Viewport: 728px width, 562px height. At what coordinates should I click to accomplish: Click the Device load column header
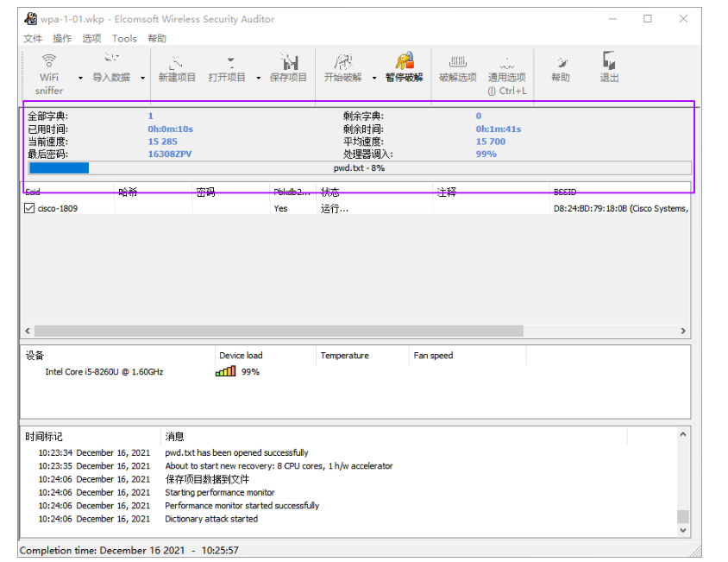(265, 355)
